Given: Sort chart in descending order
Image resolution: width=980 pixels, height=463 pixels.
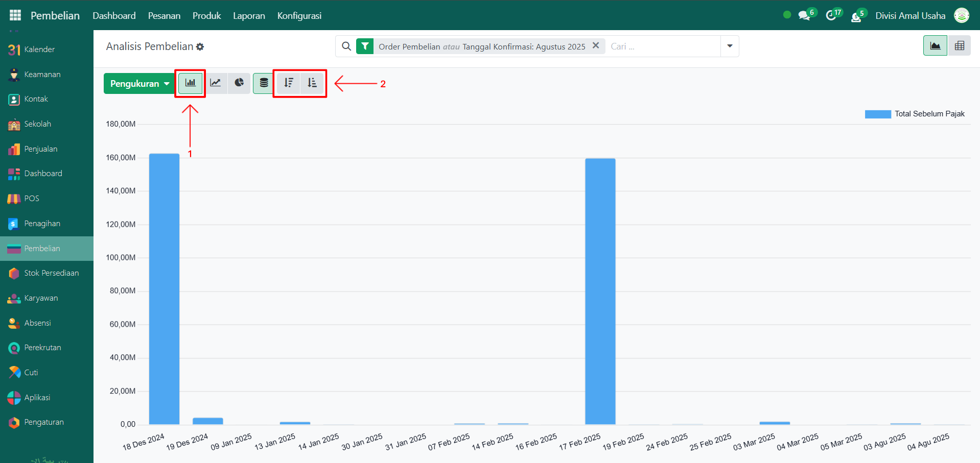Looking at the screenshot, I should click(289, 83).
